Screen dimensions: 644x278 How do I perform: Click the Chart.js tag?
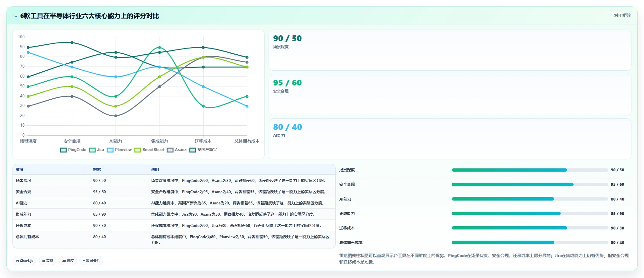pos(24,261)
